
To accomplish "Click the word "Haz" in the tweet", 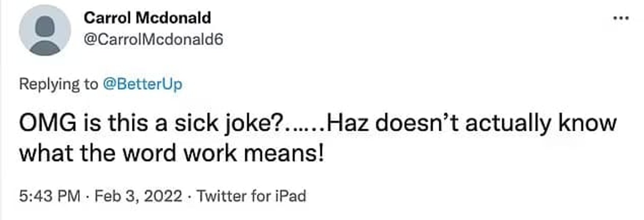I will [x=346, y=123].
